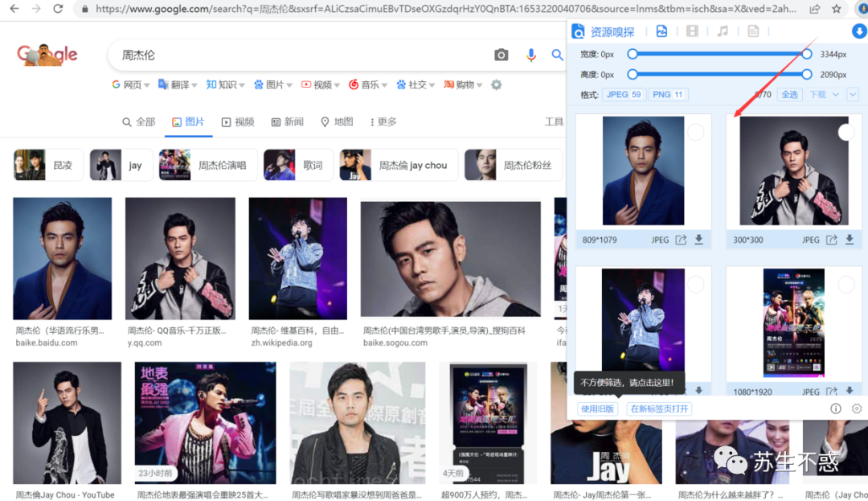Open the 知识 dropdown menu

[x=225, y=84]
